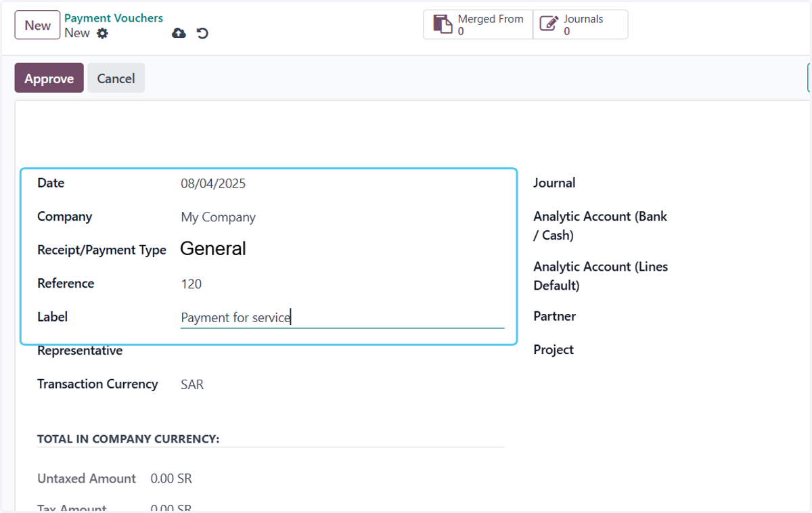The height and width of the screenshot is (513, 812).
Task: Click the Receipt/Payment Type label
Action: point(101,250)
